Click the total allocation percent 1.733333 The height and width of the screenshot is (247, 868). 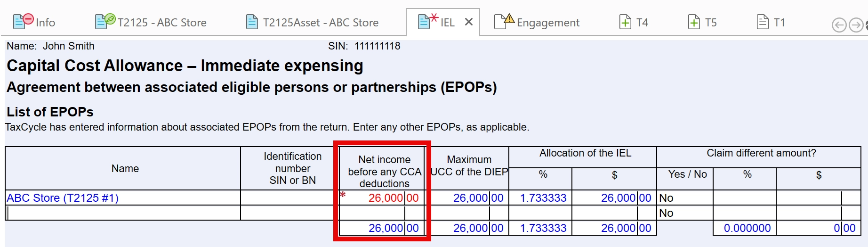[x=540, y=228]
